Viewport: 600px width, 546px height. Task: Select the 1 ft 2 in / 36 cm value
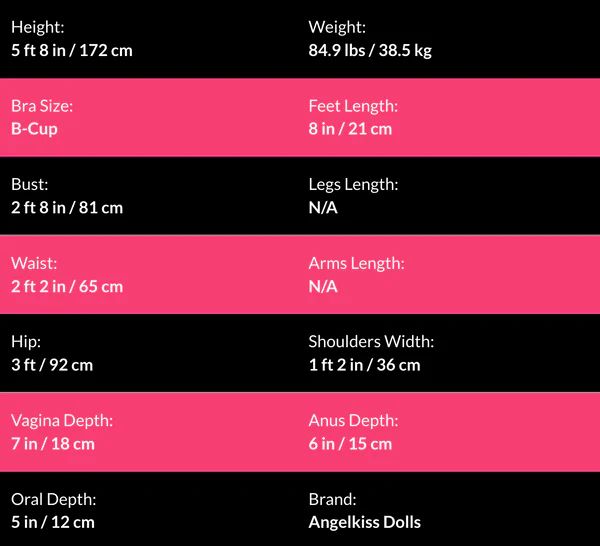pos(364,365)
